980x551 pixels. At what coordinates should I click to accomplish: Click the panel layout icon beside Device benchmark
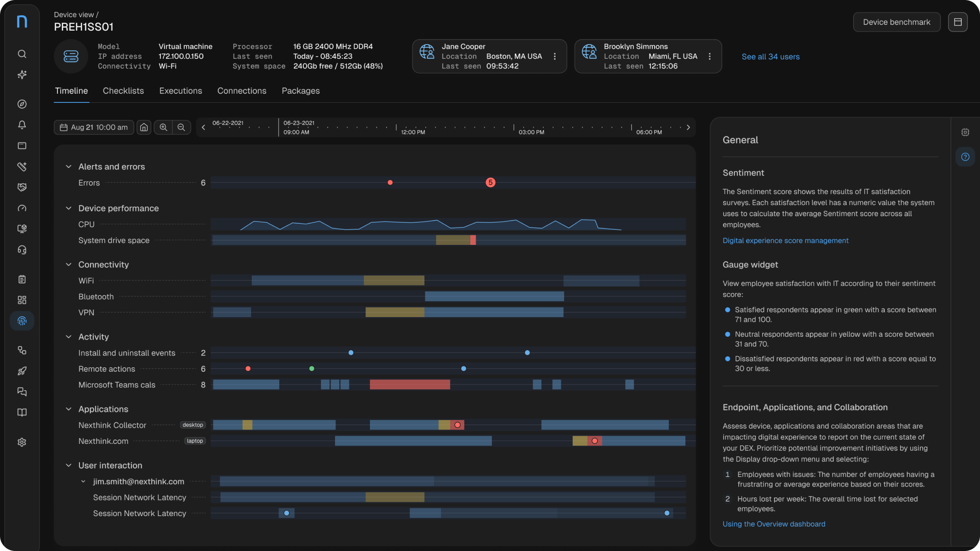click(958, 22)
